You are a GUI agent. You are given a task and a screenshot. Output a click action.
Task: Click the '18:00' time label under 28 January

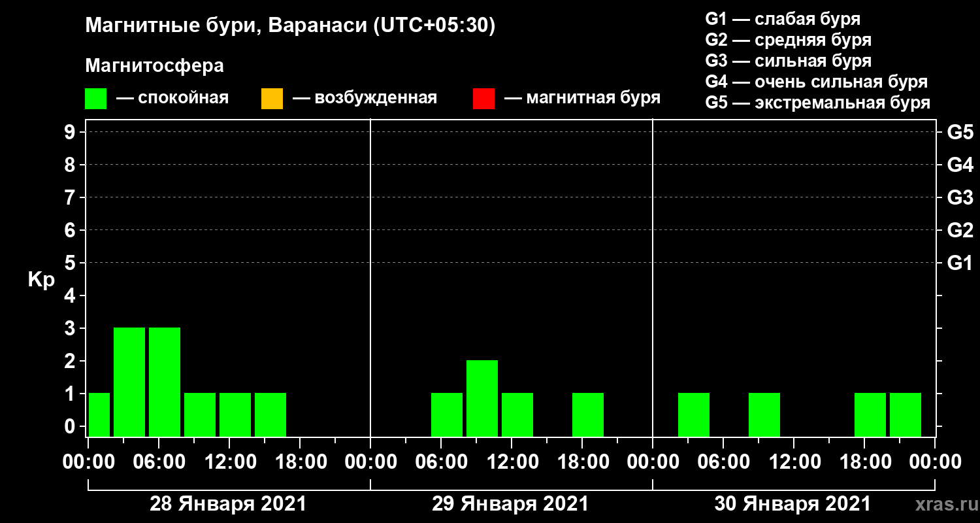click(300, 462)
